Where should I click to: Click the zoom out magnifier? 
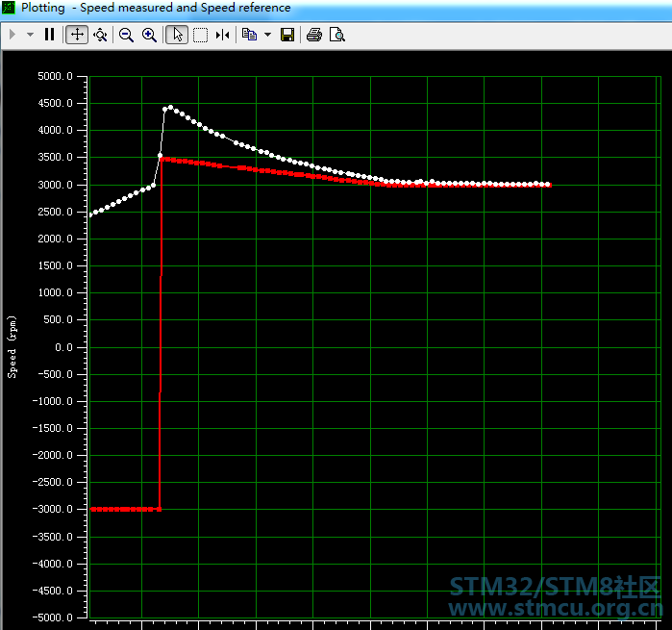[x=126, y=35]
